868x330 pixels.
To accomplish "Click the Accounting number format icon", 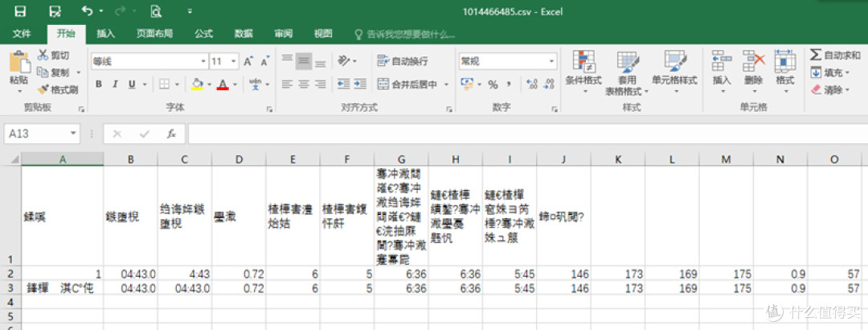I will tap(467, 85).
